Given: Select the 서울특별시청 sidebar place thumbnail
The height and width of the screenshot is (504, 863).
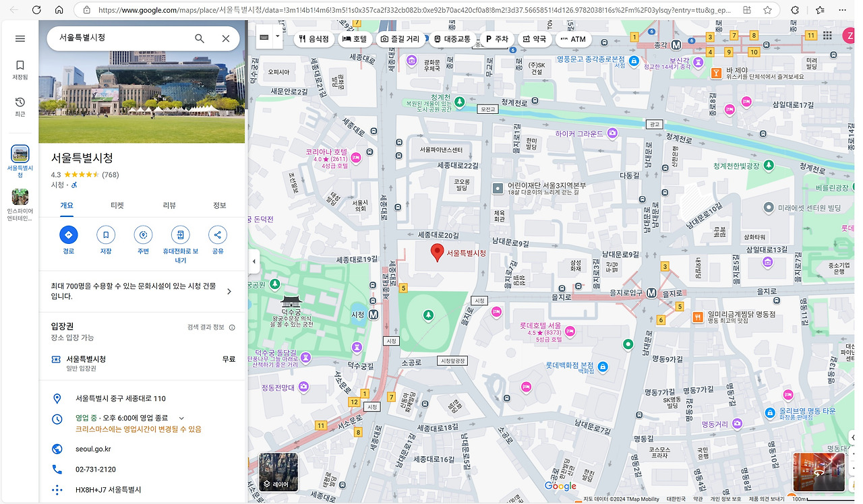Looking at the screenshot, I should click(x=20, y=162).
